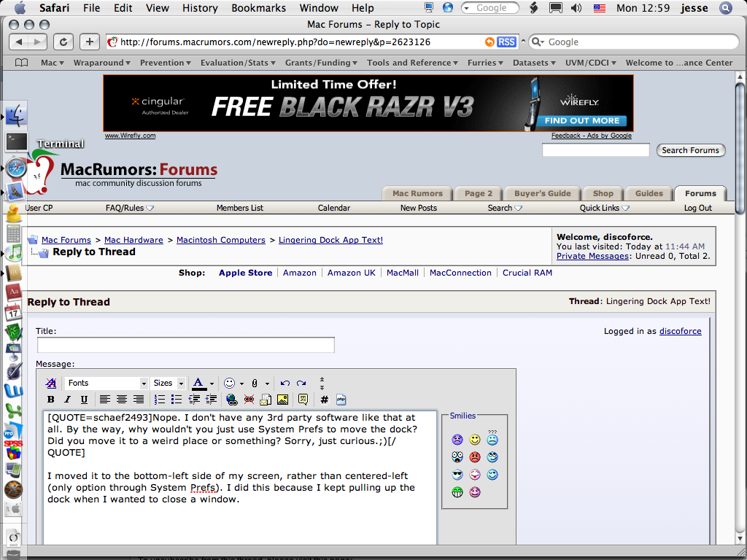Decrease indent in message editor
747x560 pixels.
click(194, 400)
